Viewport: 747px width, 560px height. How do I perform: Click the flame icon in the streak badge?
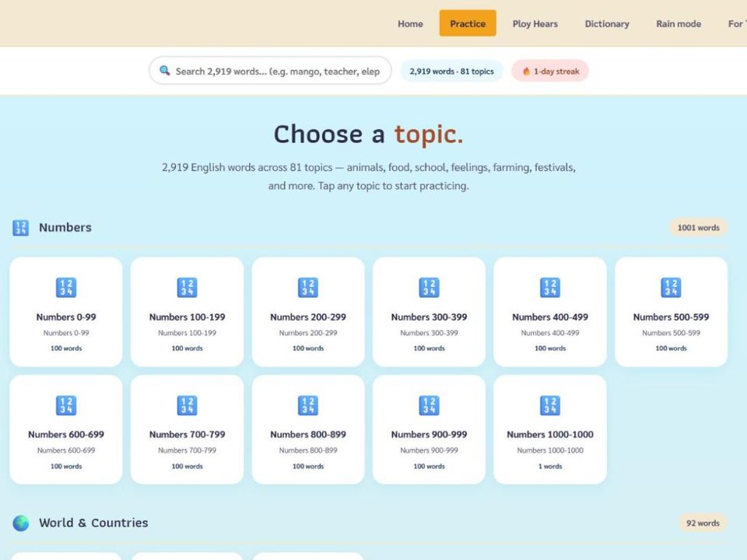pyautogui.click(x=526, y=72)
